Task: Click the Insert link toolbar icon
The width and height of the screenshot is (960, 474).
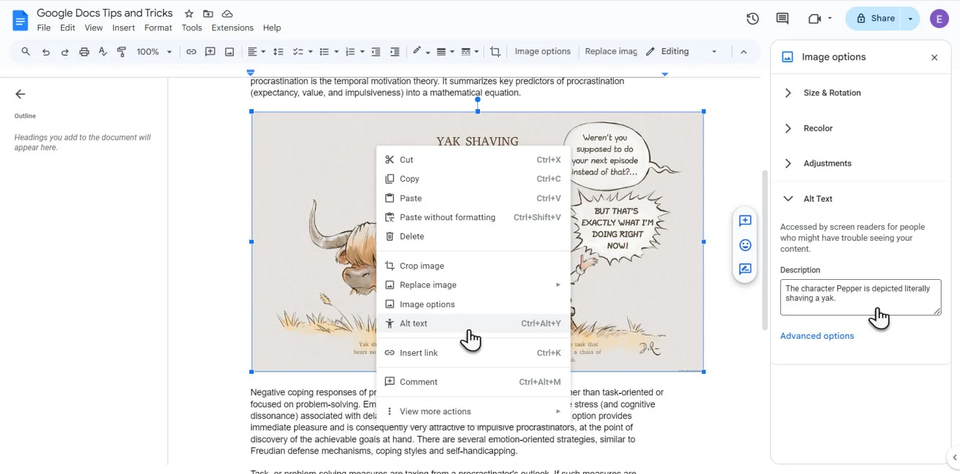Action: (x=191, y=52)
